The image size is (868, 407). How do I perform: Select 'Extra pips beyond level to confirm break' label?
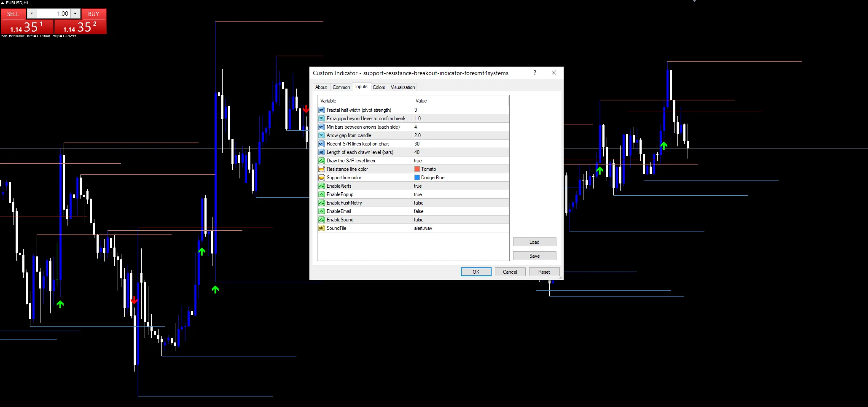(366, 119)
